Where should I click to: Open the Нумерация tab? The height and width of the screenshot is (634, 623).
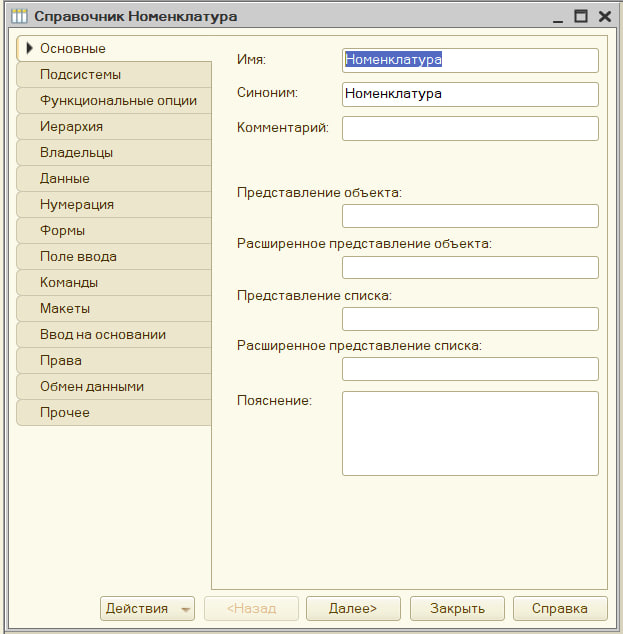point(114,205)
